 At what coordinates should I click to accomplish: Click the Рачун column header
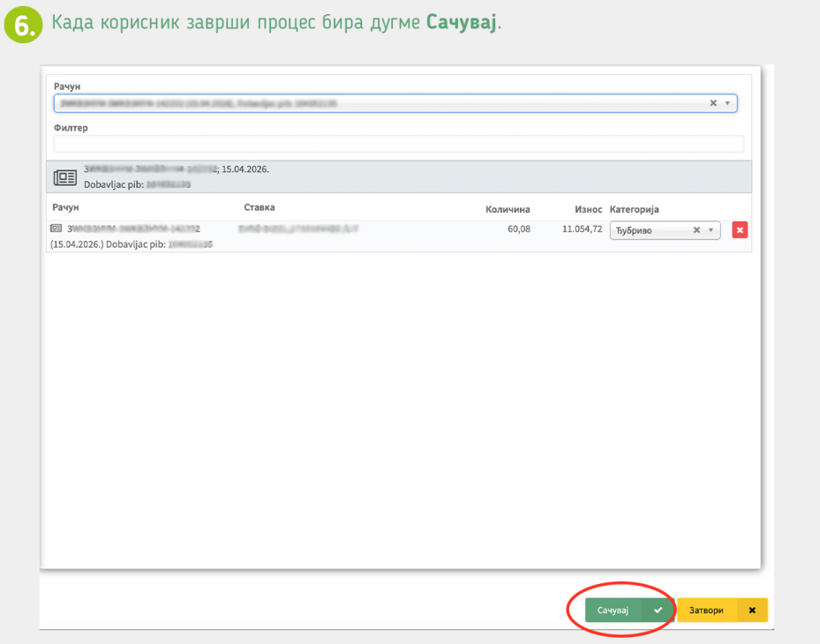(x=65, y=207)
